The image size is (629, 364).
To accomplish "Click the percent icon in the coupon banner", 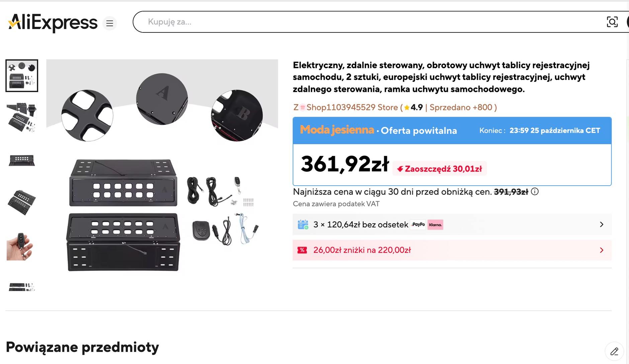I will click(302, 250).
